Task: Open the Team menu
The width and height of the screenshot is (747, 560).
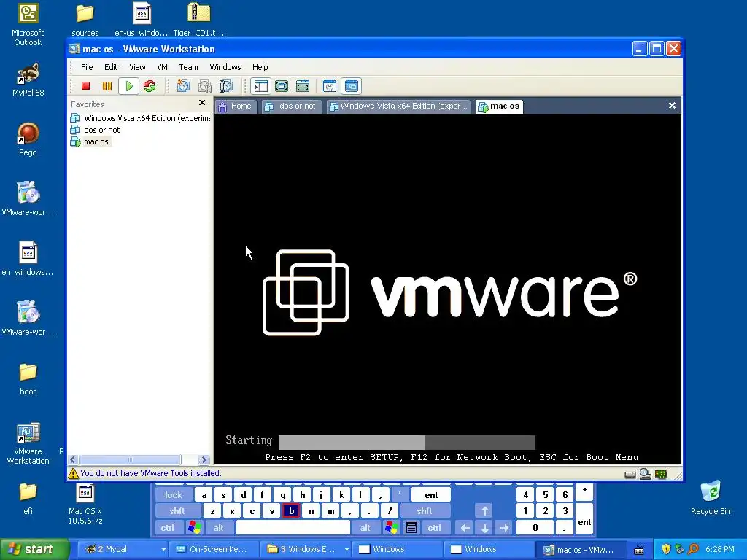Action: tap(188, 67)
